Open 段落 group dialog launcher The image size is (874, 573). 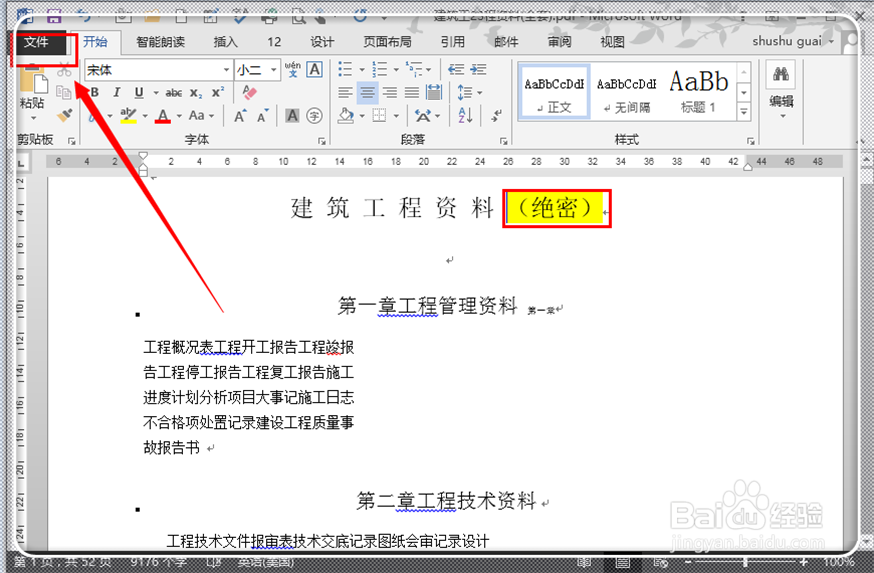click(x=503, y=141)
